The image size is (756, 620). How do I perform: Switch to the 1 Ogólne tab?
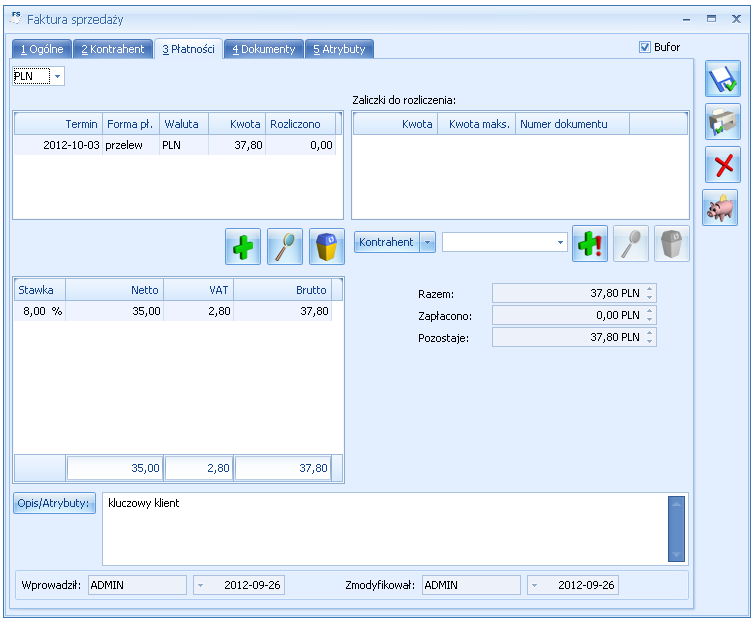42,49
